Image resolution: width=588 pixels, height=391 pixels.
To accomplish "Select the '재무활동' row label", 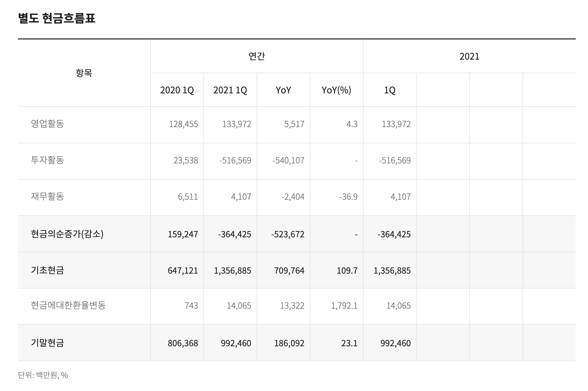I will click(x=47, y=196).
